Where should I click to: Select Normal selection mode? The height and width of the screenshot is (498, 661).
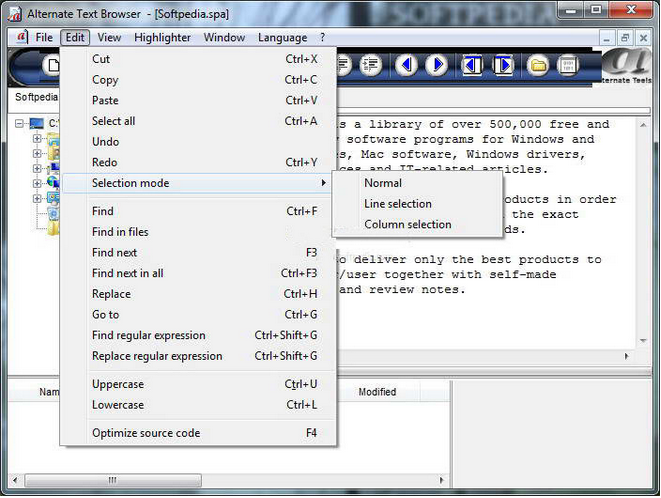417,183
